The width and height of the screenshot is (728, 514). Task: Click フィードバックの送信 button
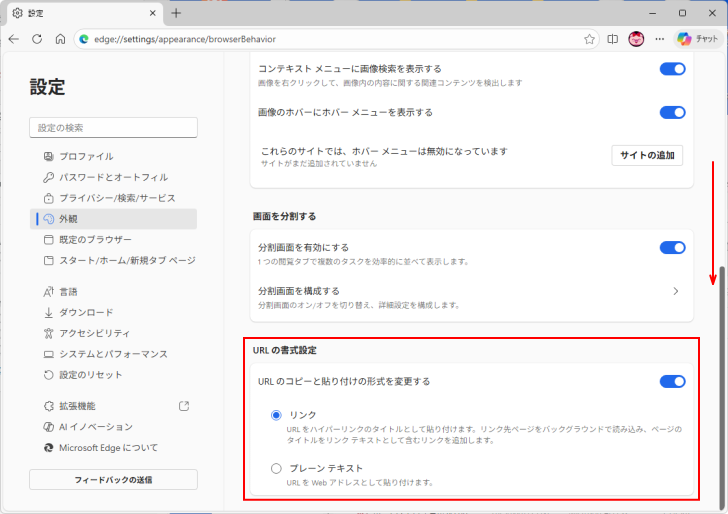point(113,480)
